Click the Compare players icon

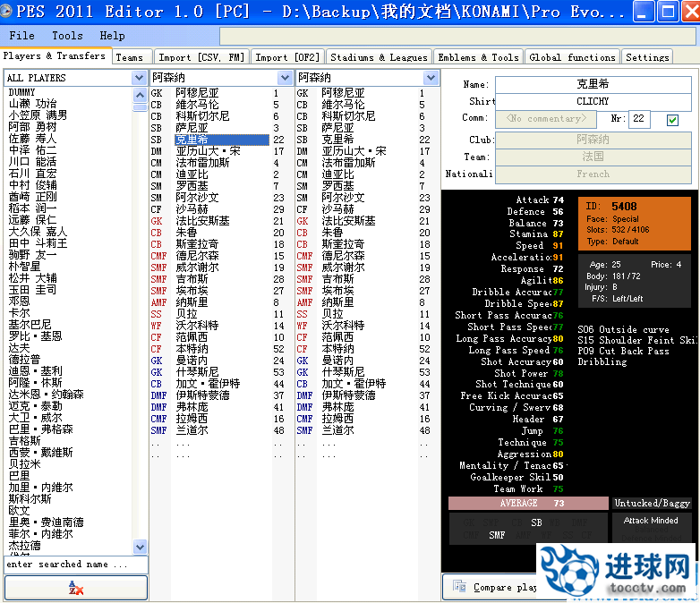(459, 586)
